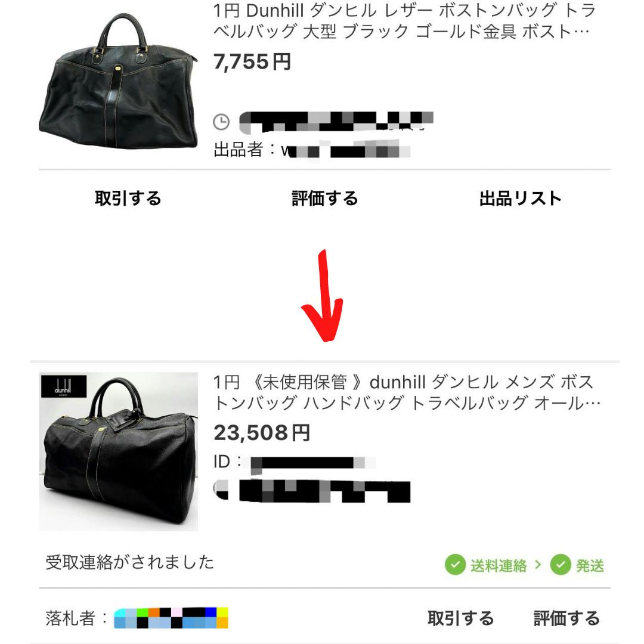The width and height of the screenshot is (644, 644).
Task: Click the green check beside 発送
Action: tap(561, 565)
